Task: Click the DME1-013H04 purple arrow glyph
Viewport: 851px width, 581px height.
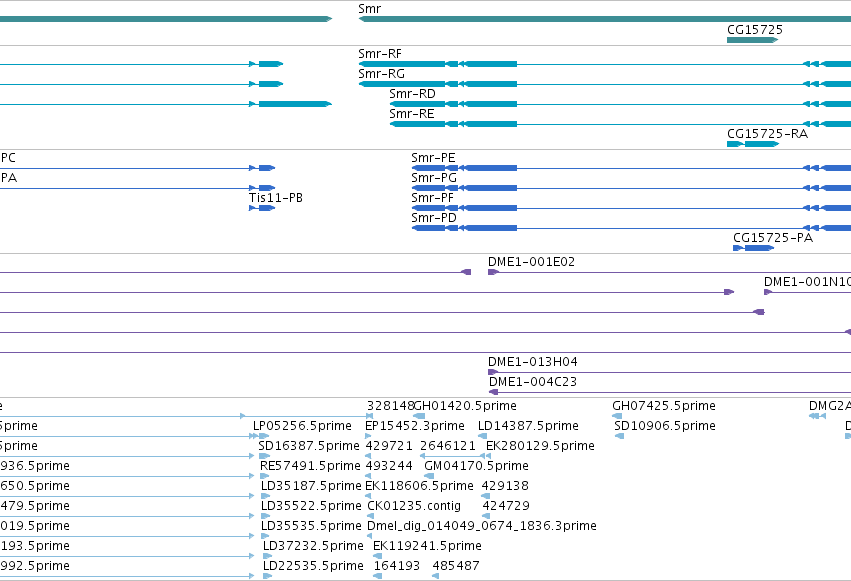Action: click(x=493, y=372)
